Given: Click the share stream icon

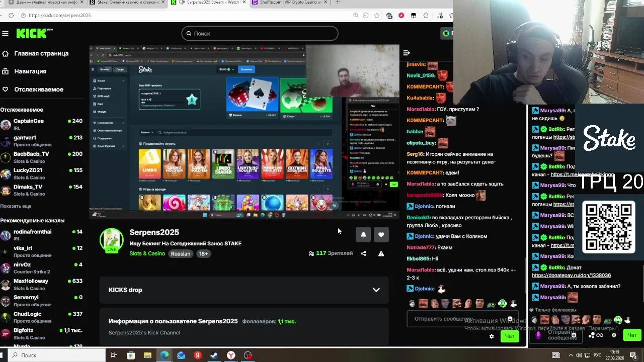Looking at the screenshot, I should (363, 253).
